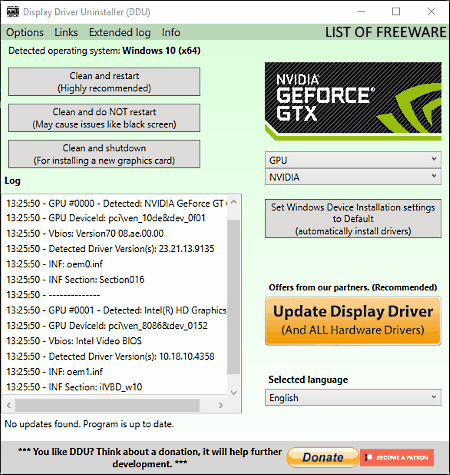Screen dimensions: 450x475
Task: Select log line GPU #0001 Detected Intel HD Graphics
Action: [x=117, y=310]
